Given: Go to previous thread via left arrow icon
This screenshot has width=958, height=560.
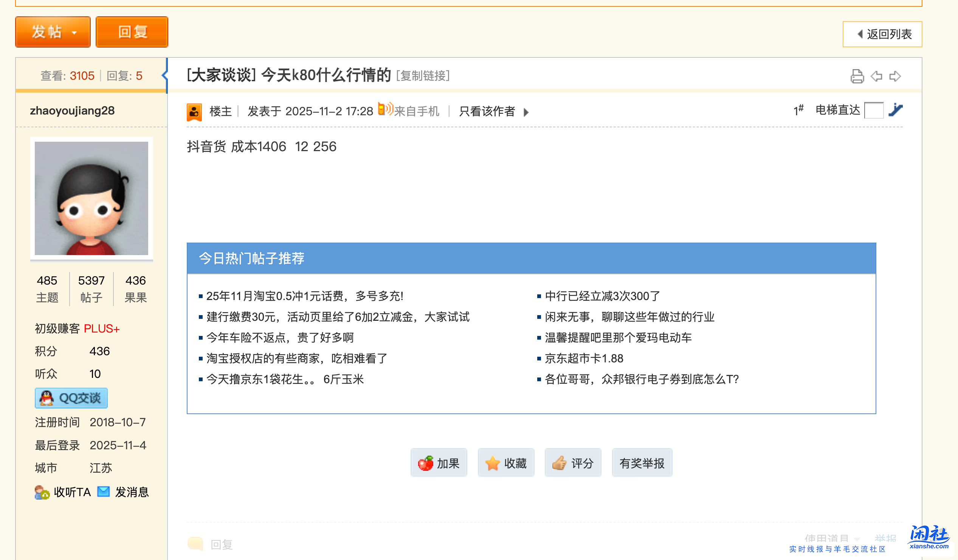Looking at the screenshot, I should [x=876, y=76].
